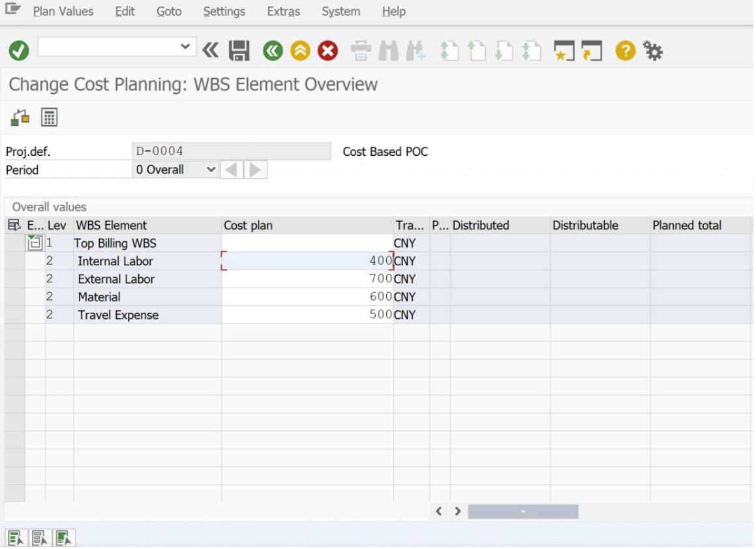Open the System menu
This screenshot has width=756, height=549.
(x=341, y=11)
